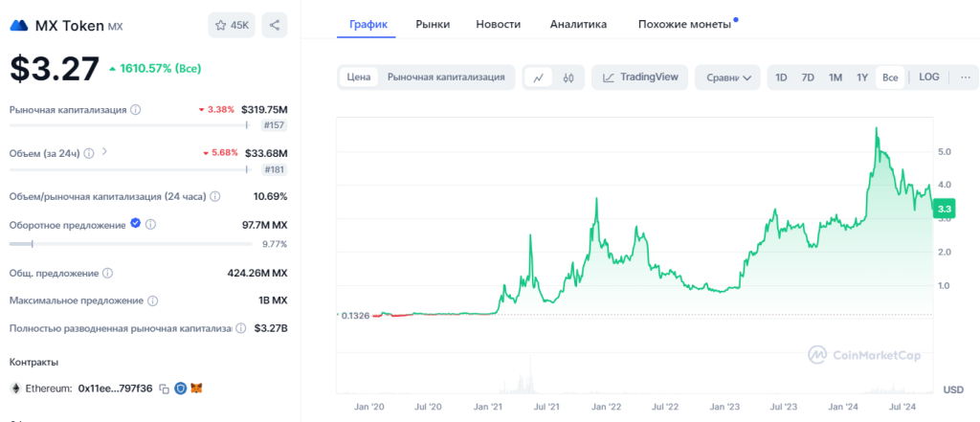Select the 7D time range

pyautogui.click(x=808, y=78)
